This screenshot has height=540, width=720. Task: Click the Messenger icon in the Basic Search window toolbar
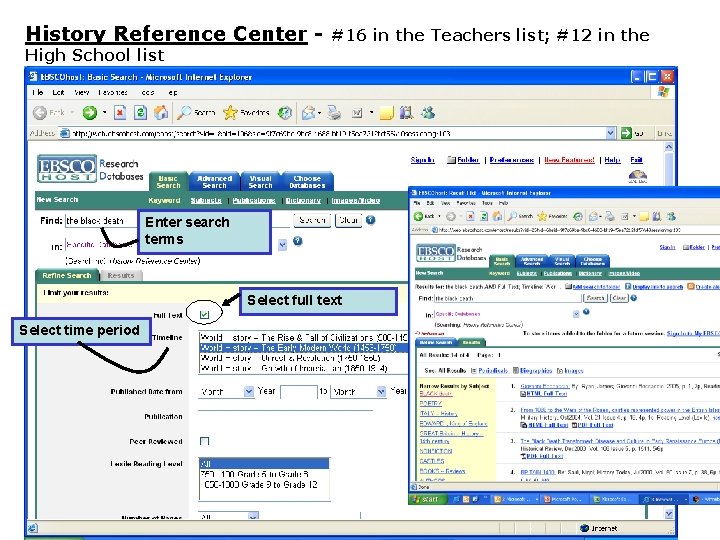coord(428,112)
